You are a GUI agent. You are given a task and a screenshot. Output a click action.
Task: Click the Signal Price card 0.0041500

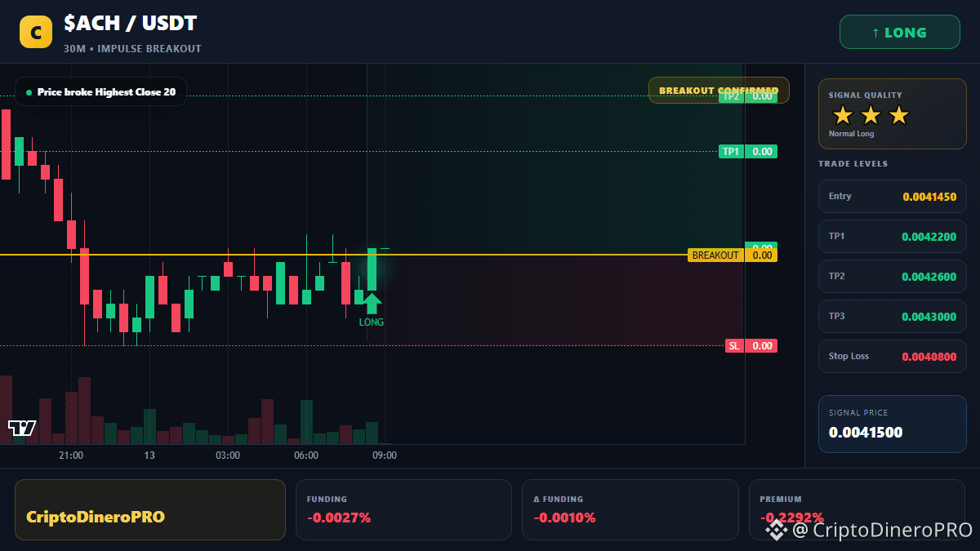[x=892, y=424]
